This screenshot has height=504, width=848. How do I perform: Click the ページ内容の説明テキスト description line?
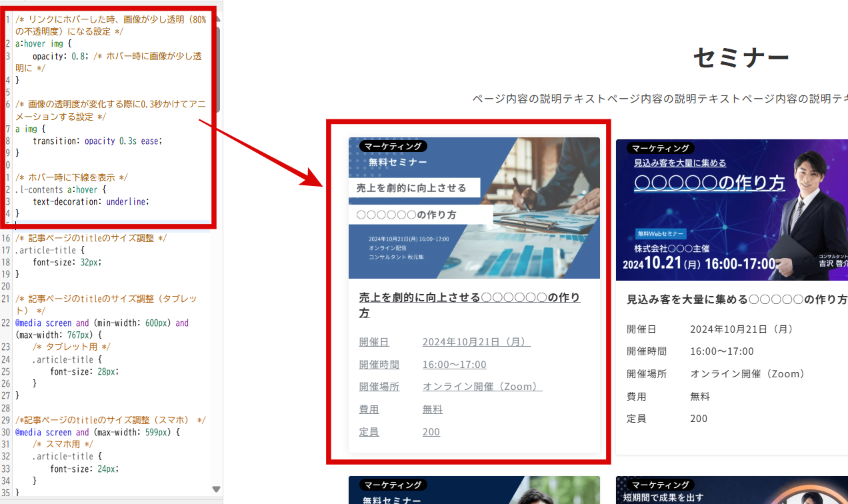click(660, 99)
